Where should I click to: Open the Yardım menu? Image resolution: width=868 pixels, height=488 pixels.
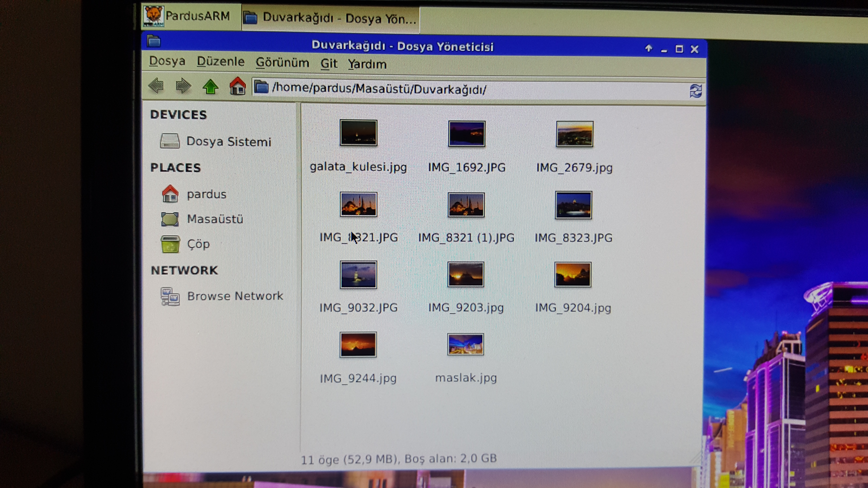click(367, 64)
